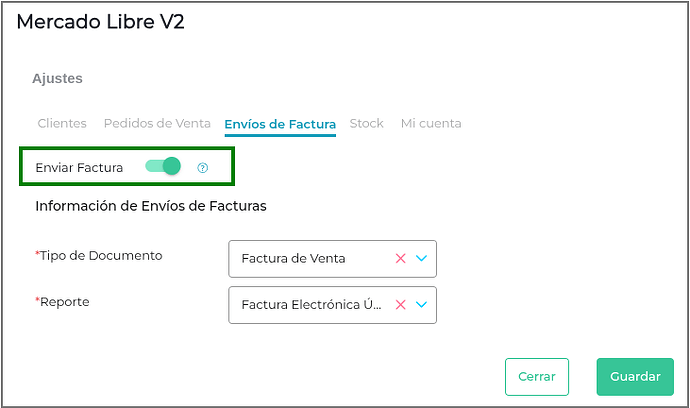Switch to the Clientes tab

click(x=62, y=124)
